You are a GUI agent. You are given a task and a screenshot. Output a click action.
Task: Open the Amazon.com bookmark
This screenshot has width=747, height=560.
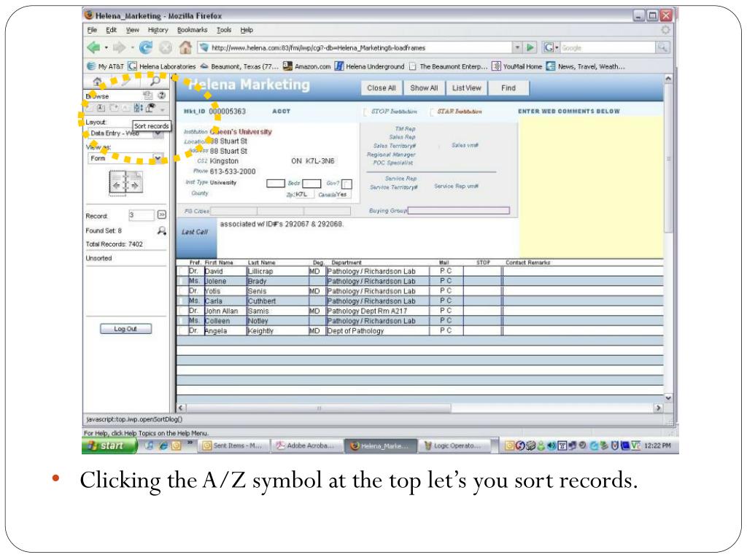coord(307,66)
